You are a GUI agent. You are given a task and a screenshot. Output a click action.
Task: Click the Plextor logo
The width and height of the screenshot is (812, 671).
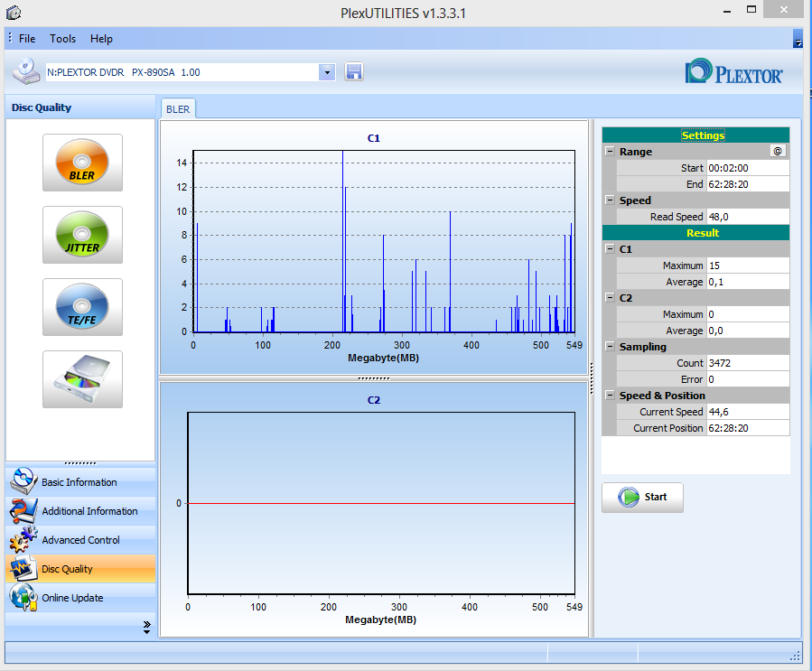click(x=733, y=72)
